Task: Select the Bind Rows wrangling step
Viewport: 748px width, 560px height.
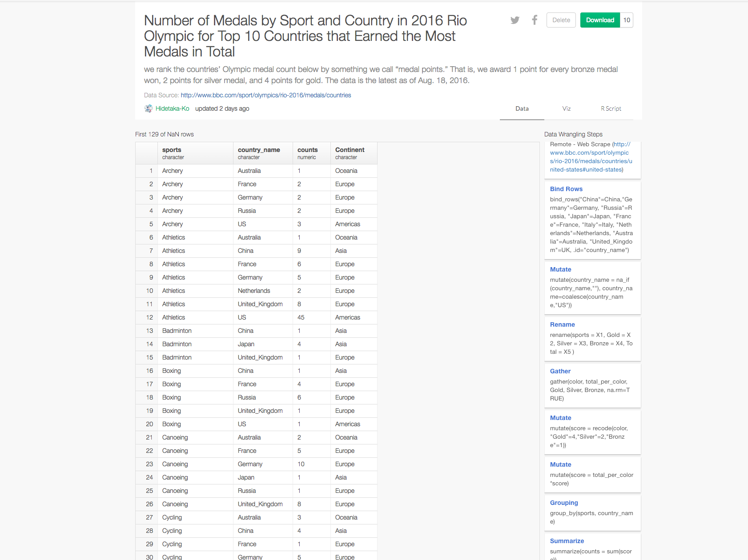Action: 566,189
